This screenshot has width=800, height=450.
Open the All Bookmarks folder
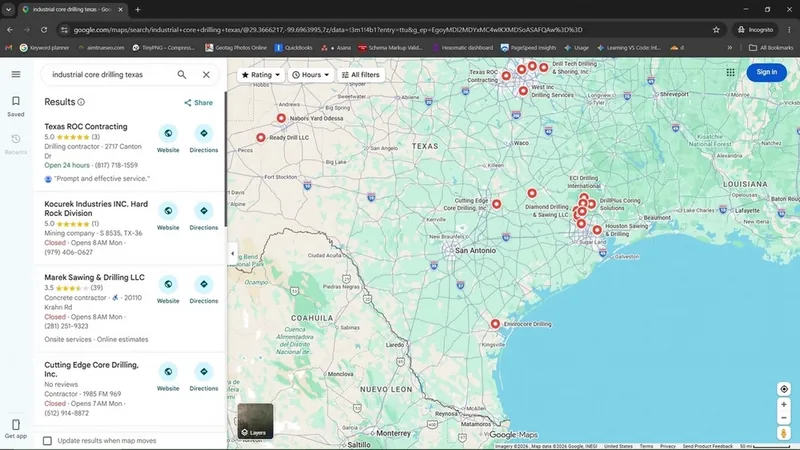point(771,47)
